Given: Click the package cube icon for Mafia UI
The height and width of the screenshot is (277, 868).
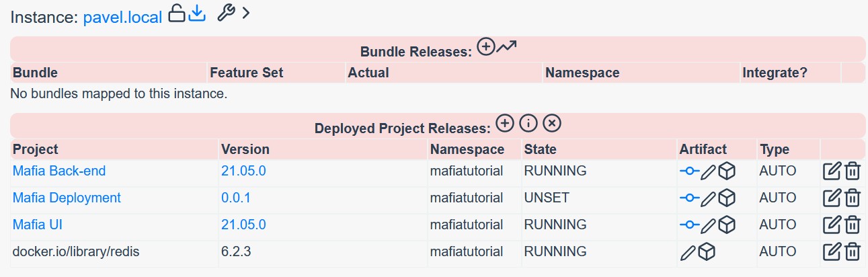Looking at the screenshot, I should coord(727,225).
